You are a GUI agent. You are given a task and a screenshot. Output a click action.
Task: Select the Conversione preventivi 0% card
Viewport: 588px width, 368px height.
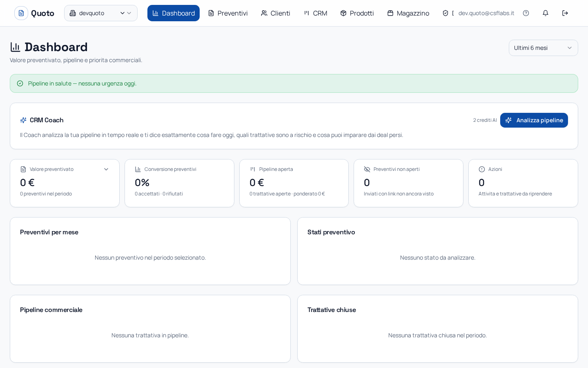pyautogui.click(x=179, y=183)
